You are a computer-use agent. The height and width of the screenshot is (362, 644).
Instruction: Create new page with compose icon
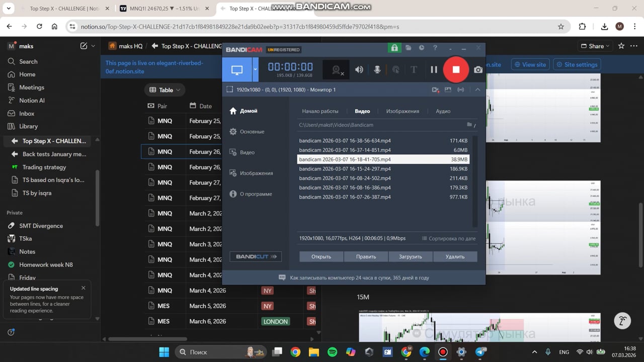pyautogui.click(x=84, y=46)
